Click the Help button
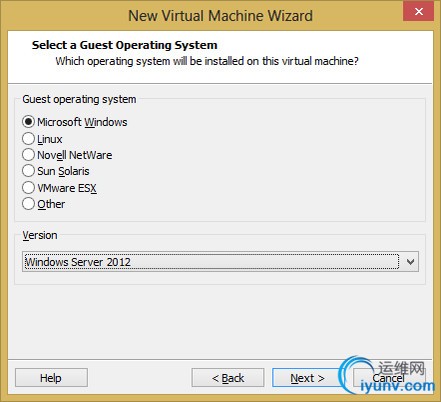This screenshot has height=402, width=441. (51, 378)
